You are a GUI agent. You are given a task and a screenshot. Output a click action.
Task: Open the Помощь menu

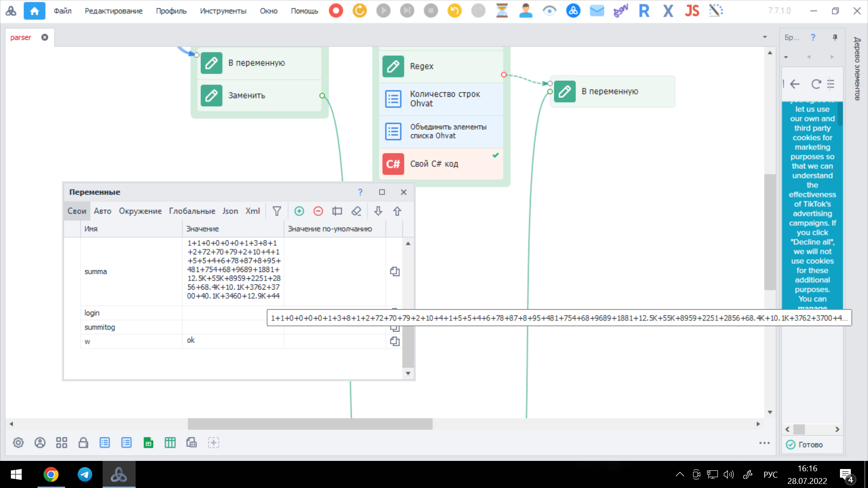click(x=304, y=11)
